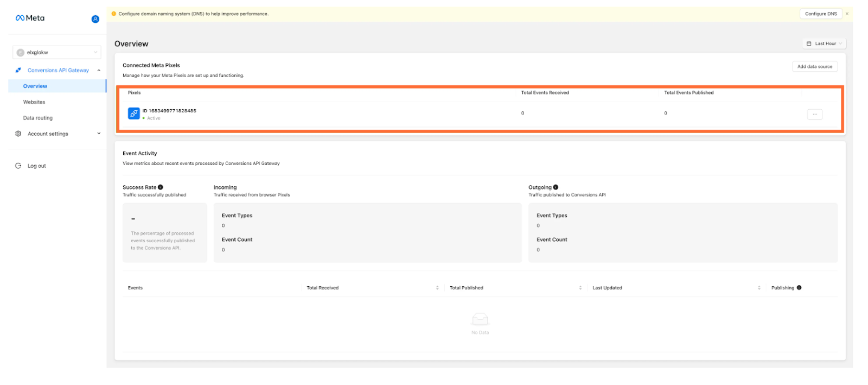Click the Events column header
This screenshot has height=385, width=868.
(x=135, y=288)
